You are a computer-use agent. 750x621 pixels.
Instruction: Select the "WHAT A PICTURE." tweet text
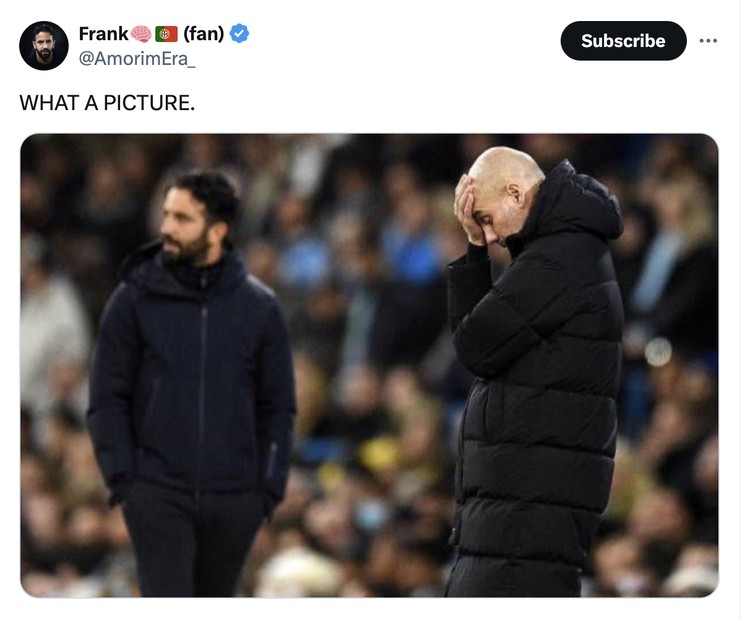pos(107,102)
